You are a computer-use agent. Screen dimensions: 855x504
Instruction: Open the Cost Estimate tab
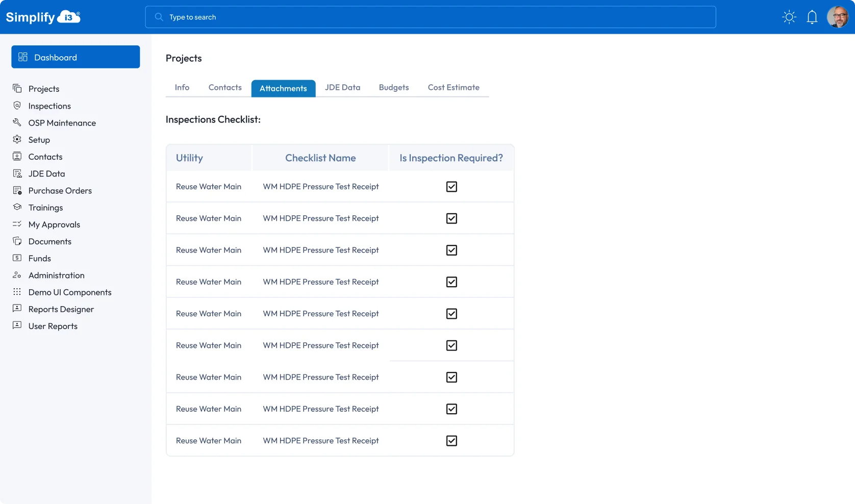coord(454,88)
